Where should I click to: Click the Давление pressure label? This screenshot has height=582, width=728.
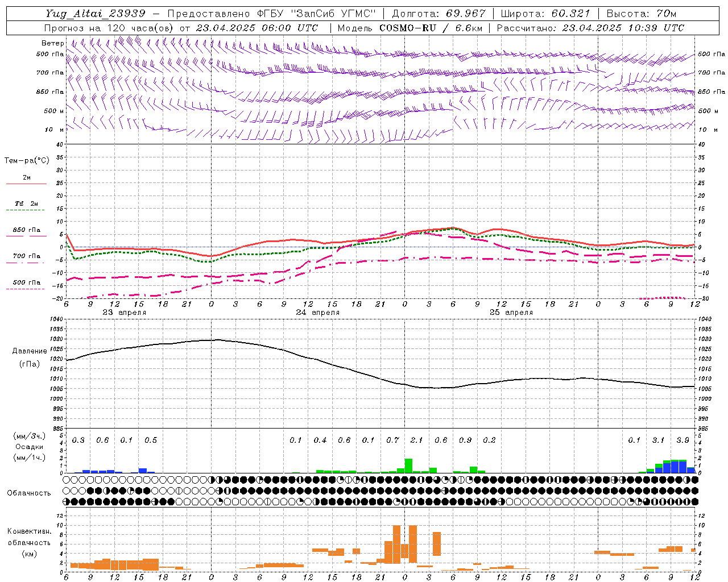pos(30,351)
